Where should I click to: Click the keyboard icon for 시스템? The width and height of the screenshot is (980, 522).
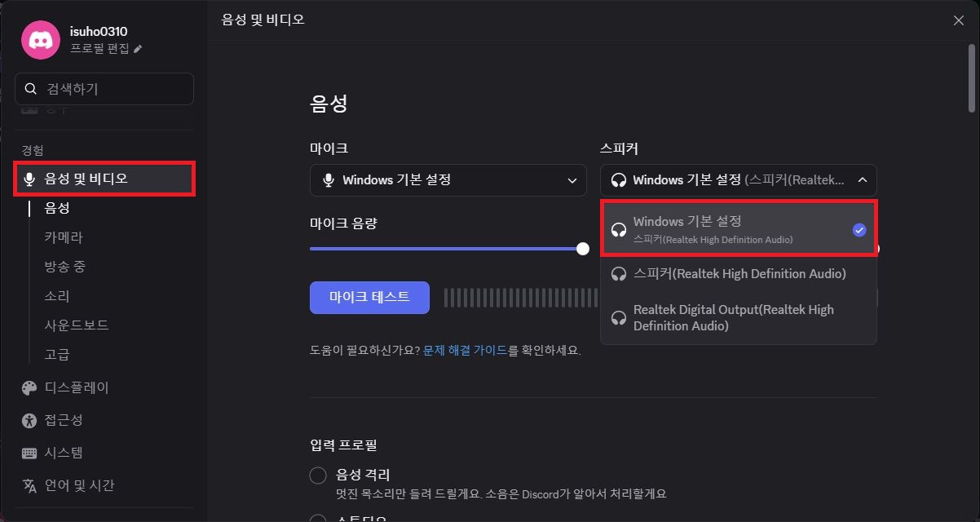(30, 453)
